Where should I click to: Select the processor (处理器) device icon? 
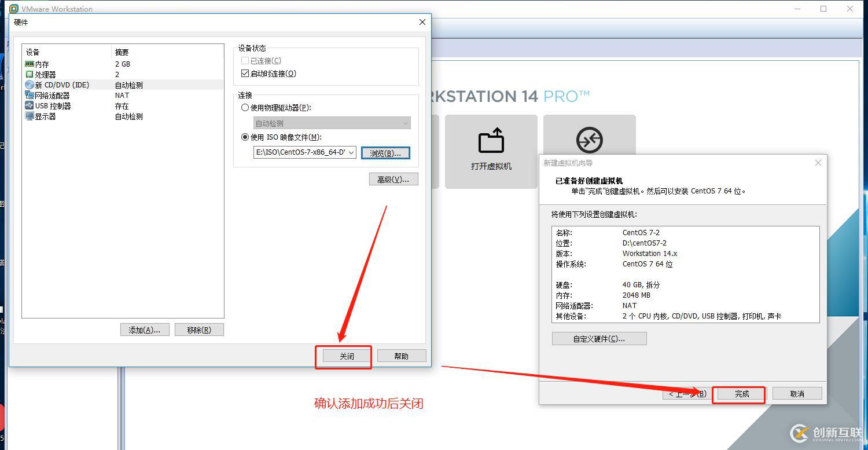30,74
